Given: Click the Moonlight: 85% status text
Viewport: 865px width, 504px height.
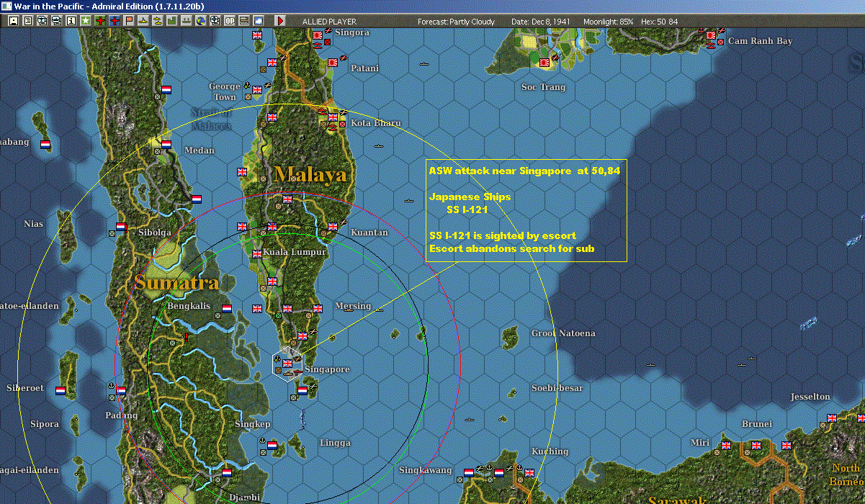Looking at the screenshot, I should point(609,22).
